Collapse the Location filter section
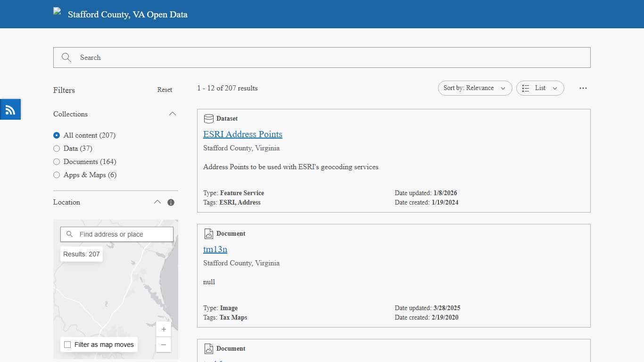Screen dimensions: 644x362 click(157, 202)
